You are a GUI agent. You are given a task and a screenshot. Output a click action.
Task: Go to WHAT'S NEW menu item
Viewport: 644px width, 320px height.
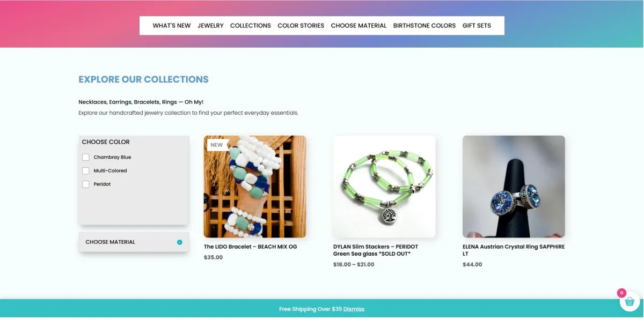pyautogui.click(x=172, y=26)
